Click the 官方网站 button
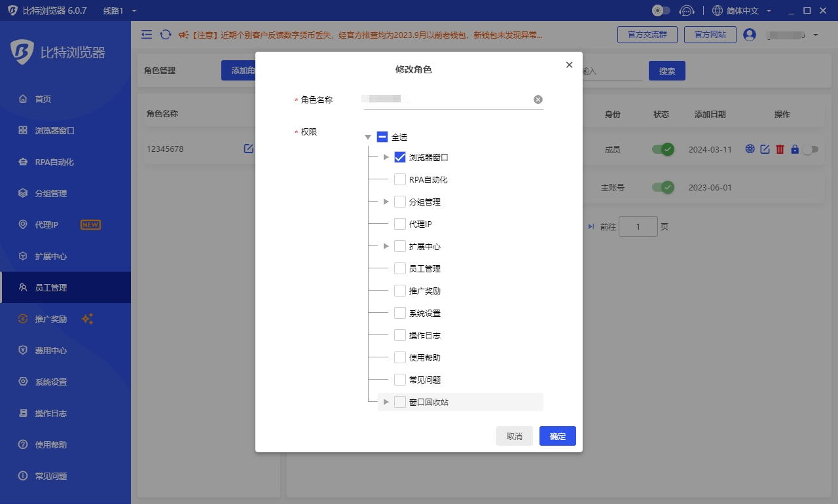This screenshot has width=838, height=504. point(710,35)
